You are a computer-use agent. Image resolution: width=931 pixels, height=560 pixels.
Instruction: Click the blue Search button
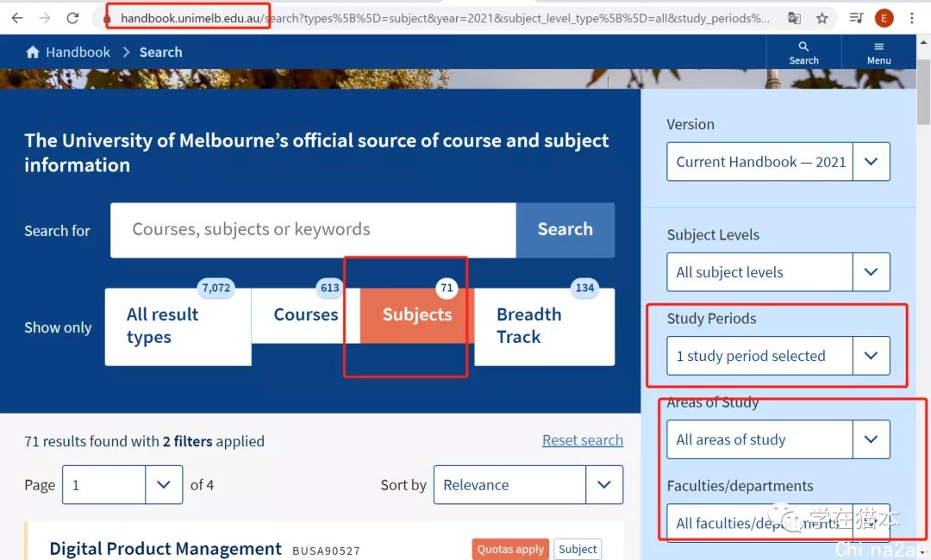coord(565,230)
